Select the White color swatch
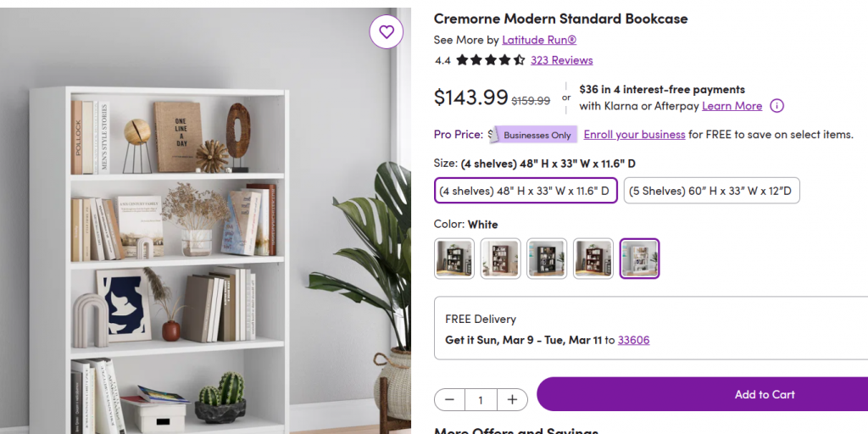This screenshot has width=868, height=434. click(639, 259)
